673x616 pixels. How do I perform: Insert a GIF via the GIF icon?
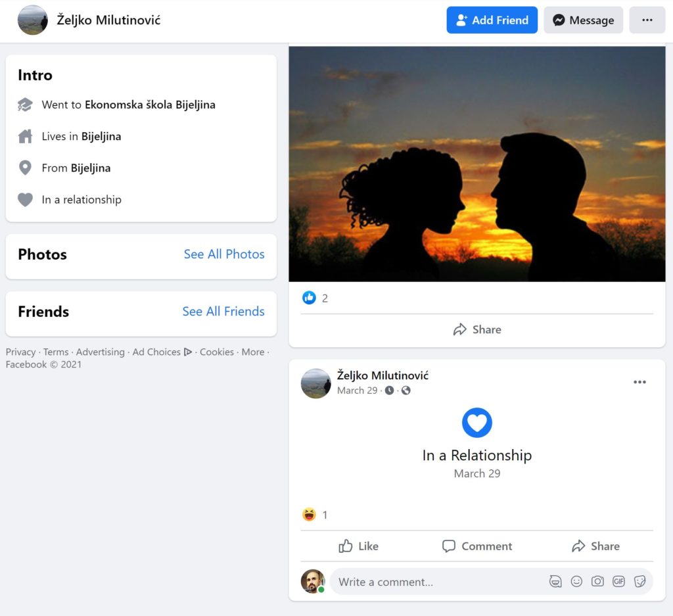(x=618, y=582)
